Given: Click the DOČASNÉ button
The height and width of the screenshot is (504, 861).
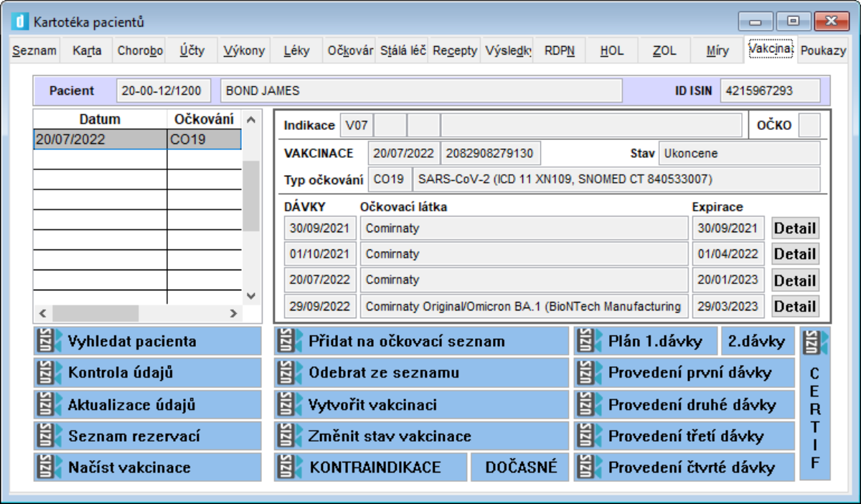Looking at the screenshot, I should tap(520, 467).
